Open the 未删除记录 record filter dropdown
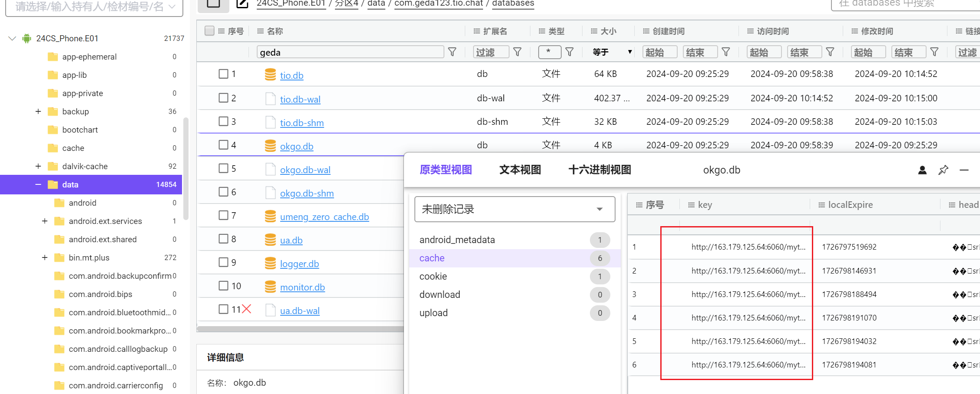This screenshot has height=394, width=980. point(515,209)
